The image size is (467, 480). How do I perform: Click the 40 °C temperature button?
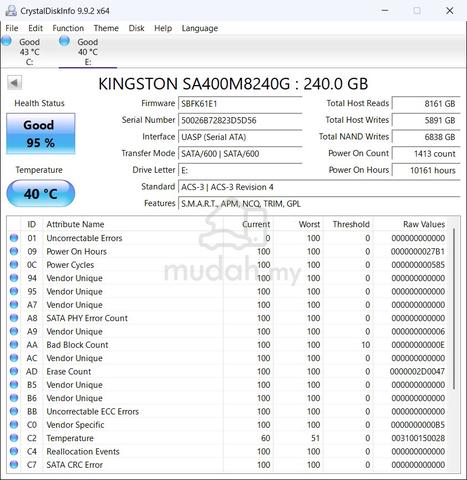[x=41, y=193]
